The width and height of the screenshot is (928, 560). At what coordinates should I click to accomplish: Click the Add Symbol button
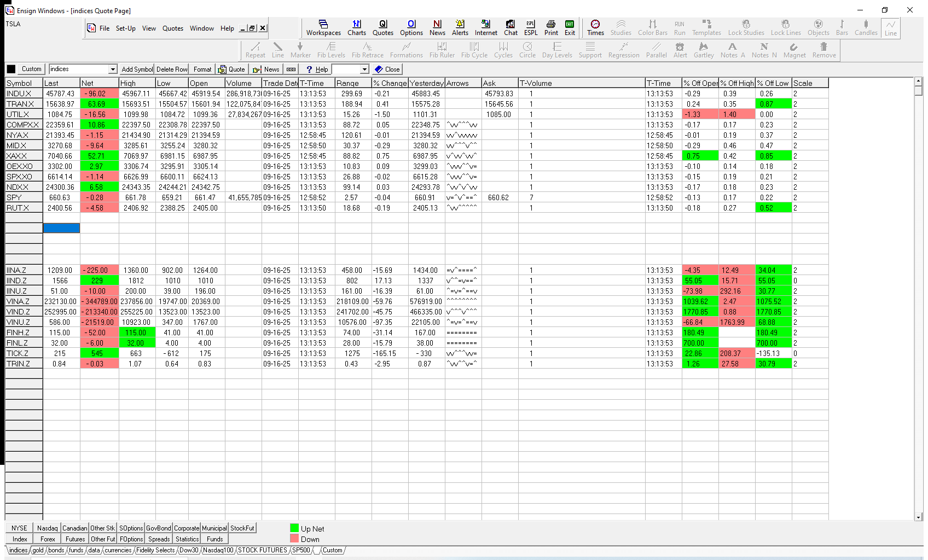tap(137, 69)
